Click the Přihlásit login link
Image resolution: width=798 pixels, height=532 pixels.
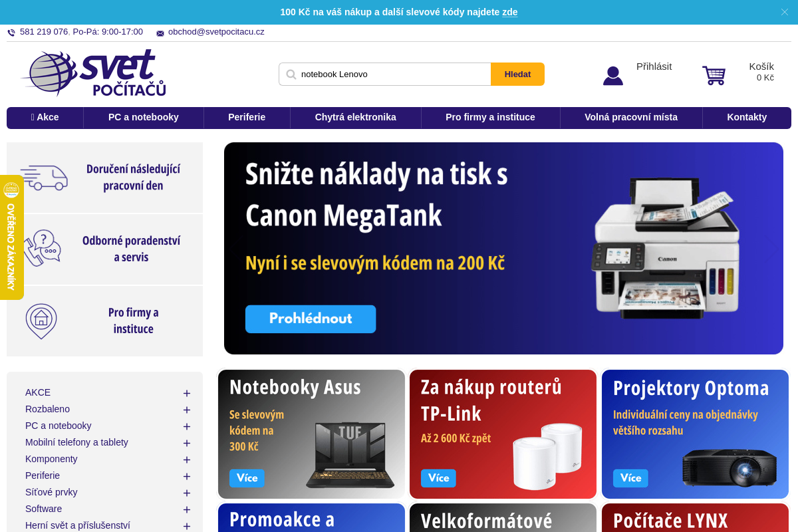(654, 66)
